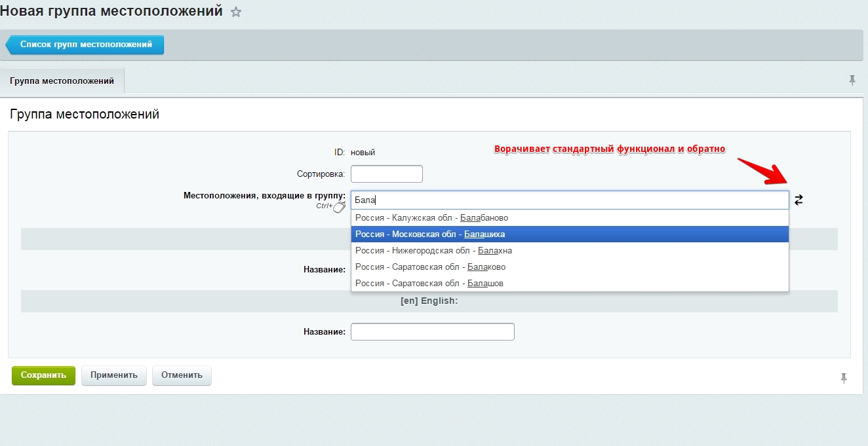
Task: Add page to favorites with star icon
Action: (x=236, y=12)
